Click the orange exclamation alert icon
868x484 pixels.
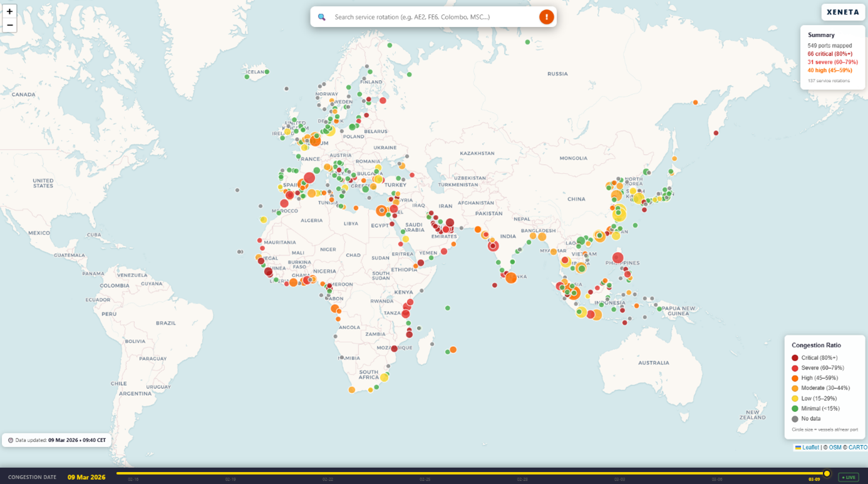pyautogui.click(x=546, y=17)
